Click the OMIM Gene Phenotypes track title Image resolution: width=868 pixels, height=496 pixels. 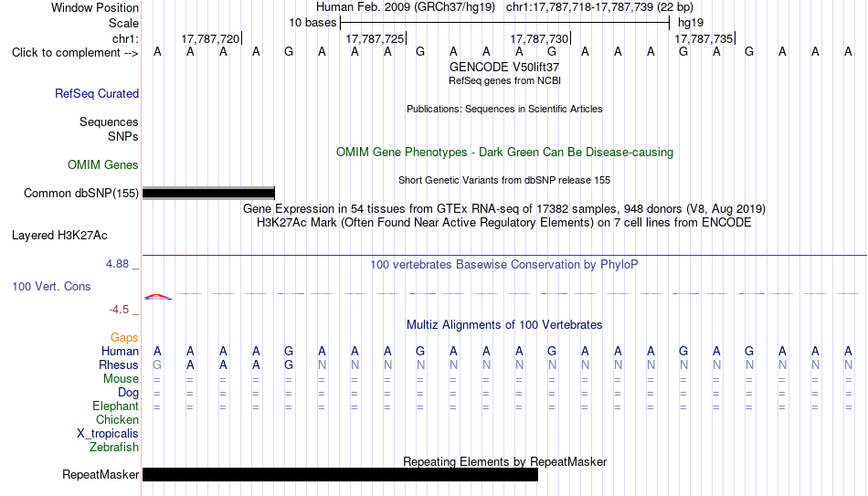504,153
